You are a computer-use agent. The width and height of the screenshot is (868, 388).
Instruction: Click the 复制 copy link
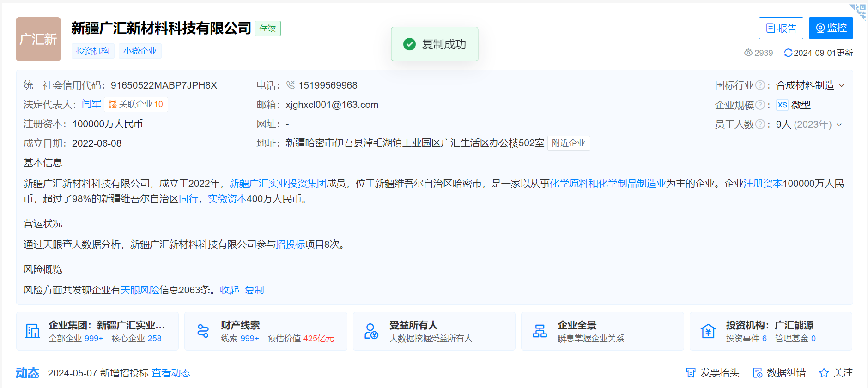[254, 290]
